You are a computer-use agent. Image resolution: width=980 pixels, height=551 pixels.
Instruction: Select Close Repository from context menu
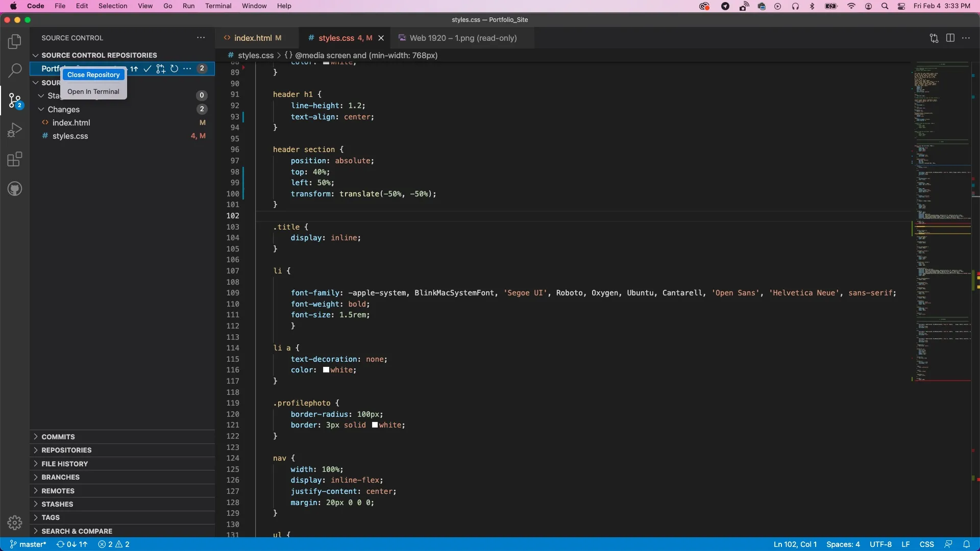coord(93,75)
